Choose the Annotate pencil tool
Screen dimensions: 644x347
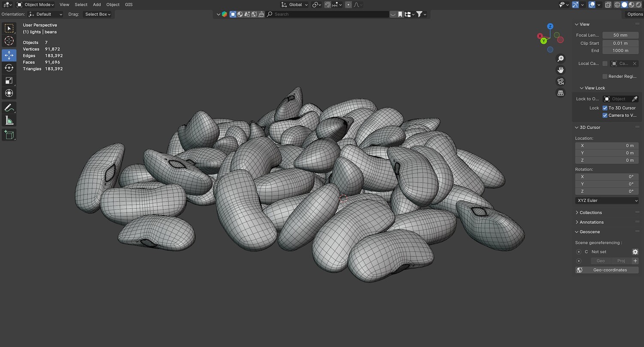point(9,108)
